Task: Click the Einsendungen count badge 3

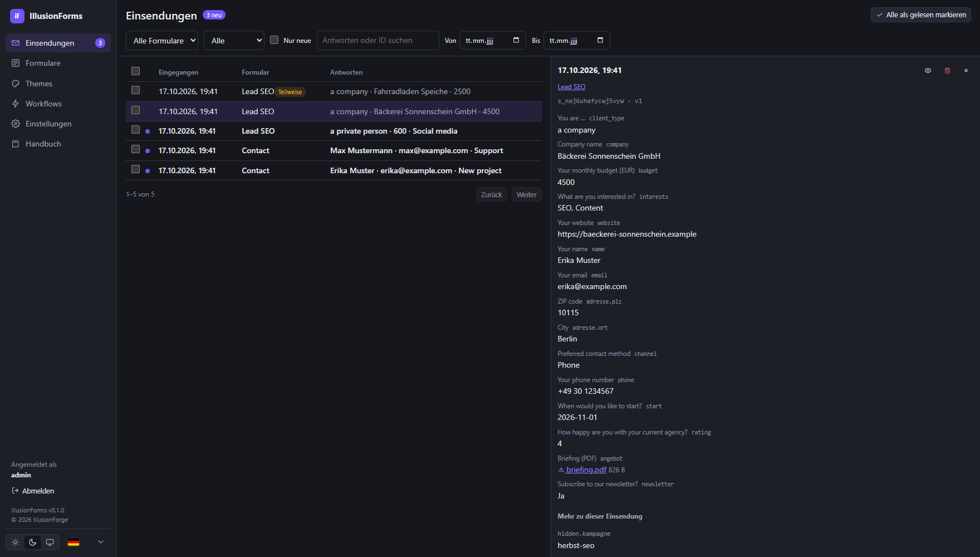Action: [100, 43]
